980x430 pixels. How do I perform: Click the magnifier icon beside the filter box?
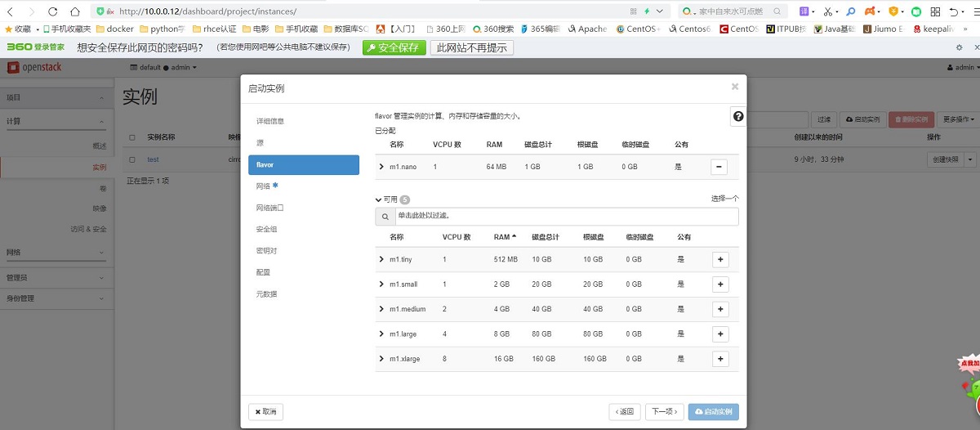[x=385, y=217]
